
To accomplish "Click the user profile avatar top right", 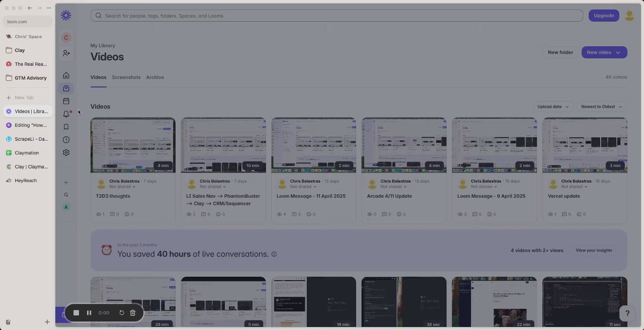I will pos(629,16).
